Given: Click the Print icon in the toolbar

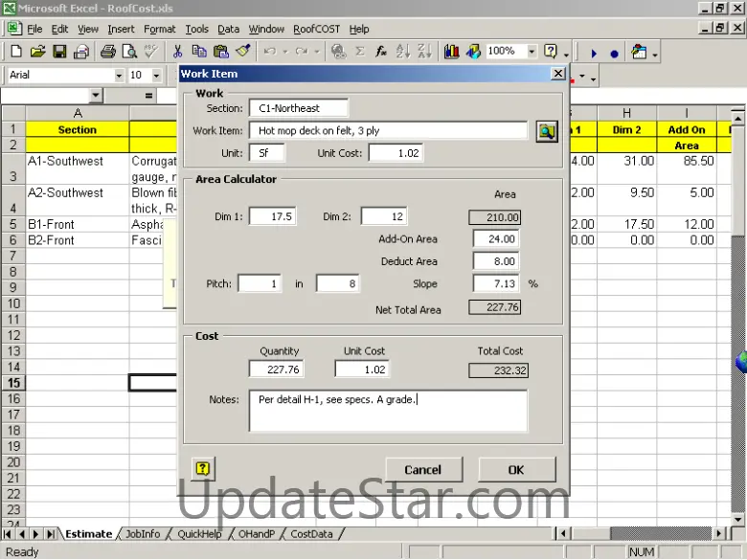Looking at the screenshot, I should click(x=107, y=52).
